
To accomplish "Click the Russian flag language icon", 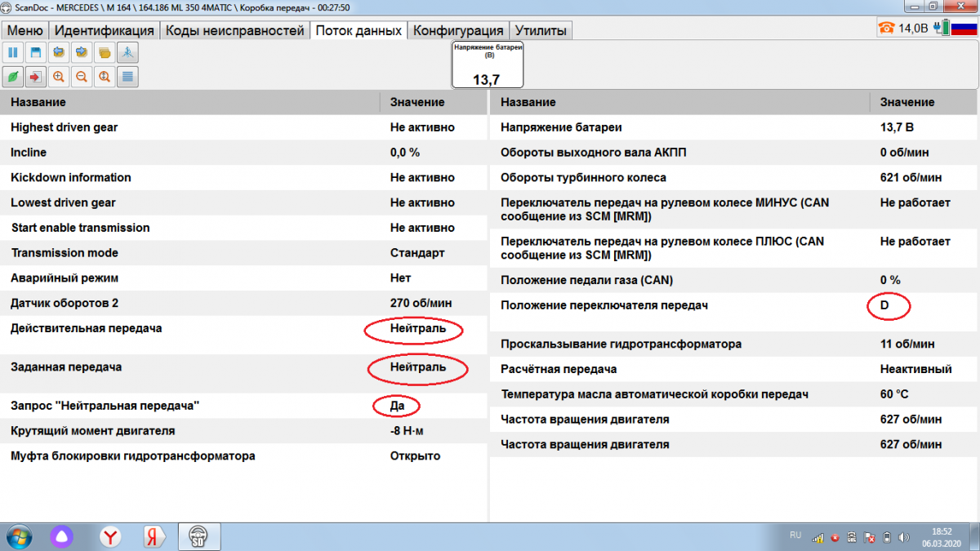I will point(965,29).
